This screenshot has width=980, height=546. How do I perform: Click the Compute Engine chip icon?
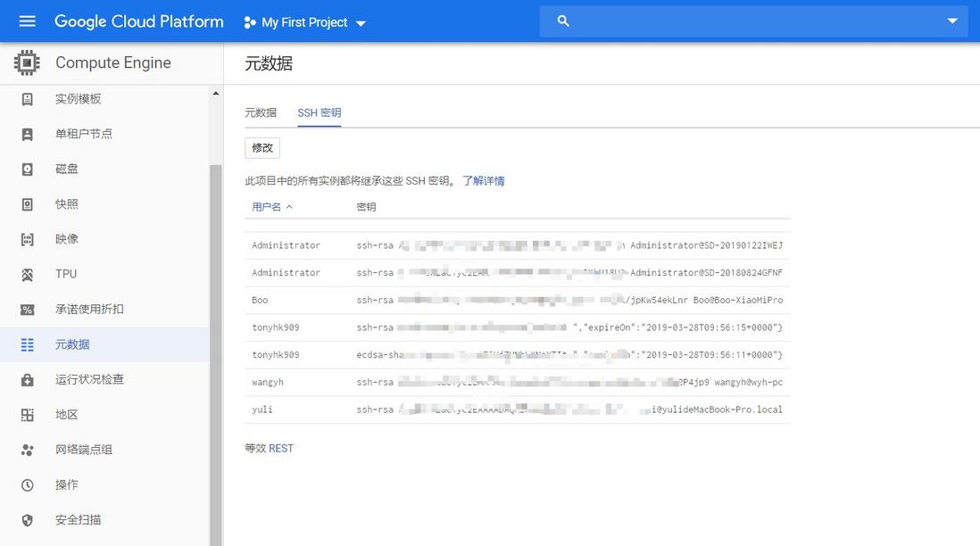(27, 62)
